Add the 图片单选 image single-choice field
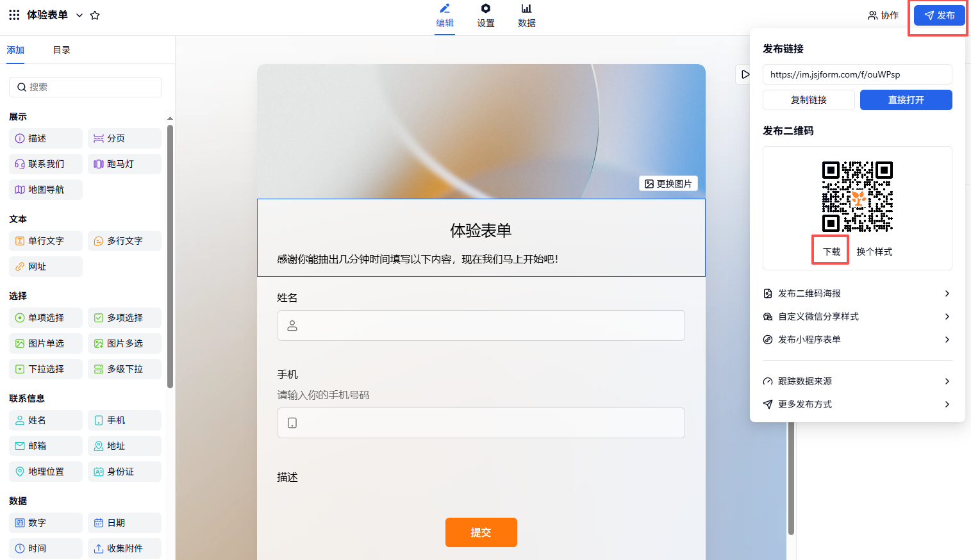971x560 pixels. tap(46, 343)
